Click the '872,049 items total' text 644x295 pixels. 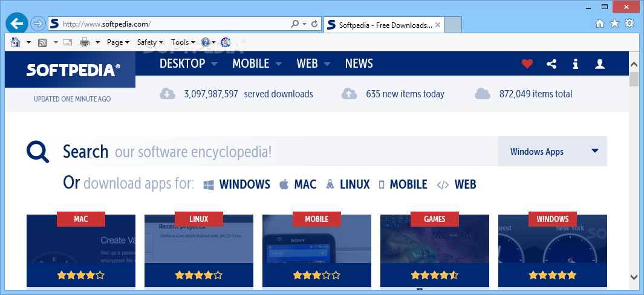pyautogui.click(x=536, y=94)
